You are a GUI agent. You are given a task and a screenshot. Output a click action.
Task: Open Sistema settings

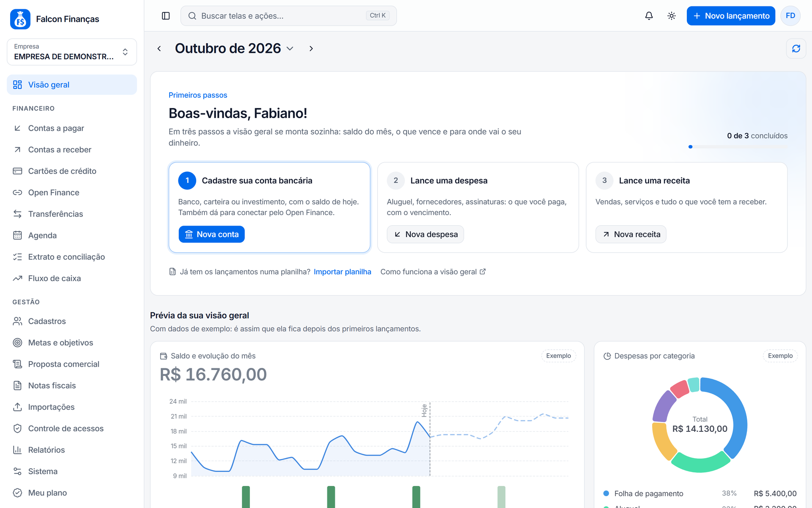(72, 471)
